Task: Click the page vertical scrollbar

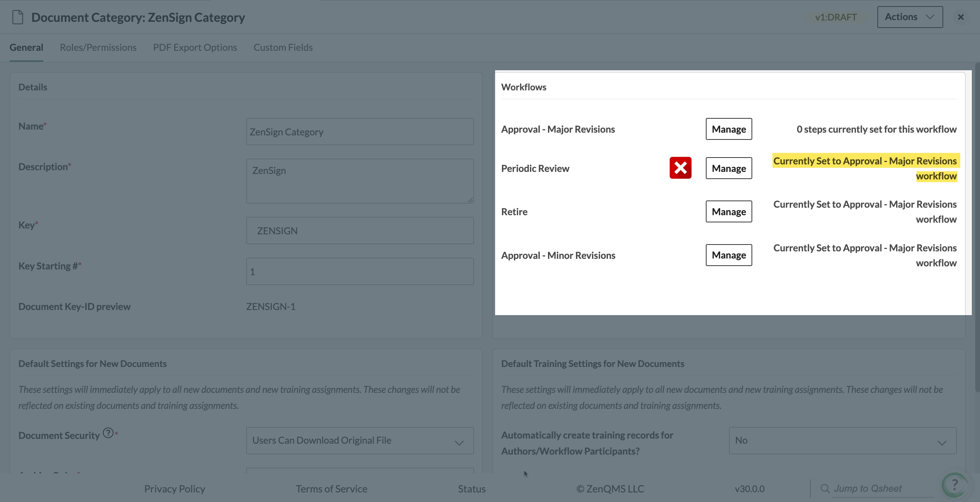Action: 977,227
